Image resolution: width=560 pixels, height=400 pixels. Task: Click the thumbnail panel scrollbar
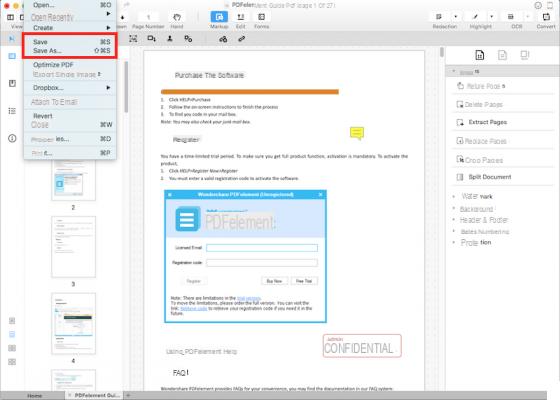point(126,87)
